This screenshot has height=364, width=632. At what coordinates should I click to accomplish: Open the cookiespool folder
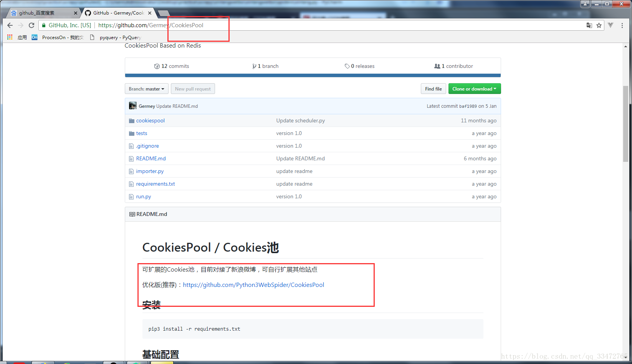(151, 120)
